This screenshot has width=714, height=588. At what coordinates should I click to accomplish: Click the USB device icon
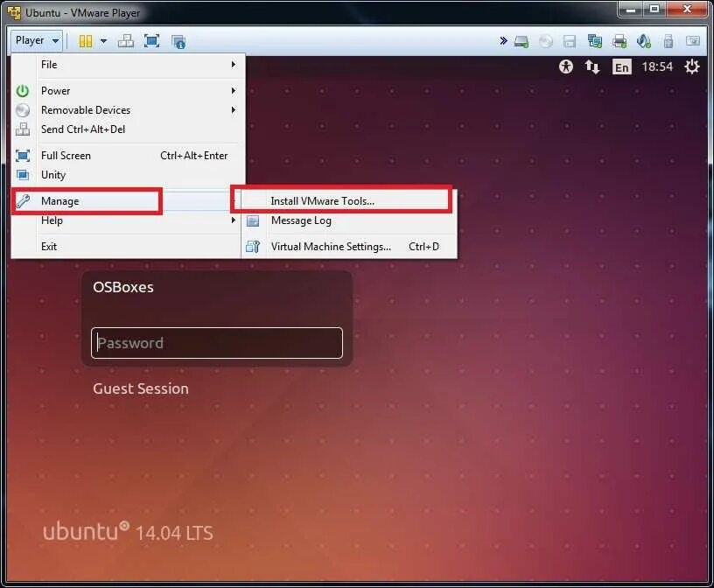pyautogui.click(x=668, y=41)
